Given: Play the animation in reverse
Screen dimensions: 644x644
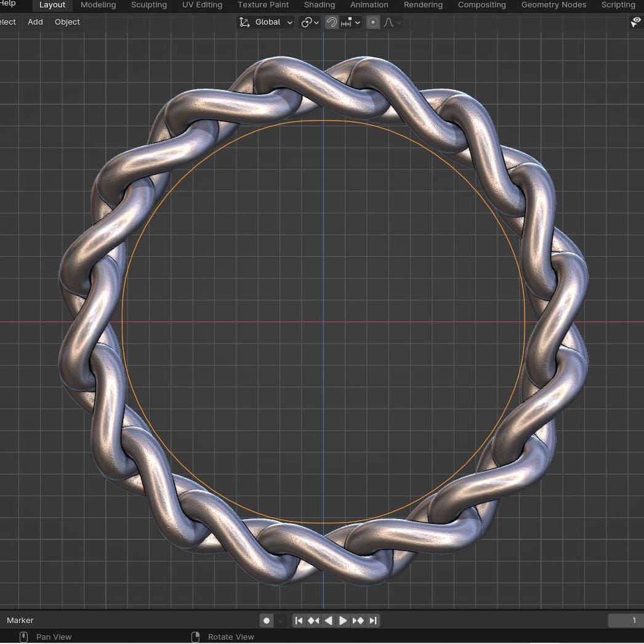Looking at the screenshot, I should [328, 621].
